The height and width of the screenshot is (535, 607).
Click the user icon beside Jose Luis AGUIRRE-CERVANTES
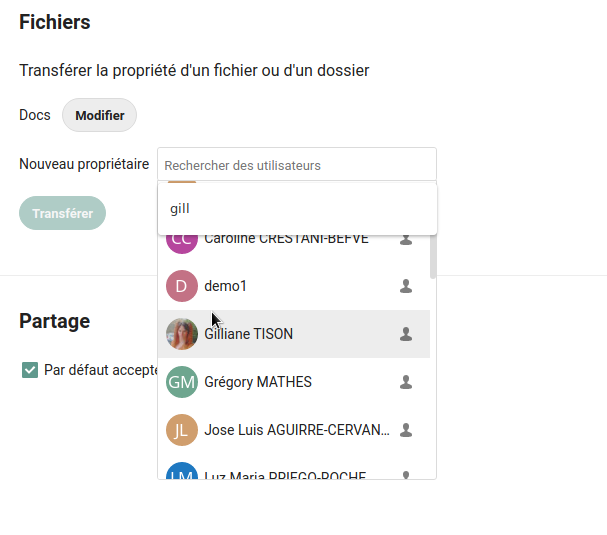coord(406,430)
